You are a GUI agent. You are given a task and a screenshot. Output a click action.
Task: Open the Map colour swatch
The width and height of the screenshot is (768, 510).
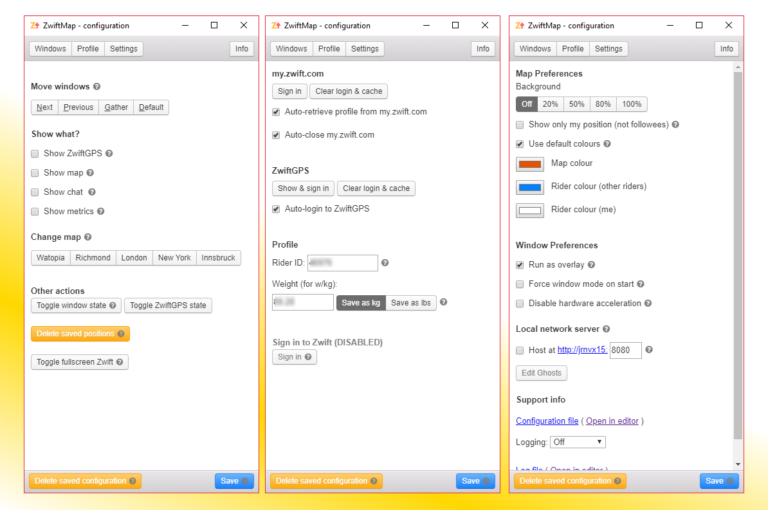point(529,164)
